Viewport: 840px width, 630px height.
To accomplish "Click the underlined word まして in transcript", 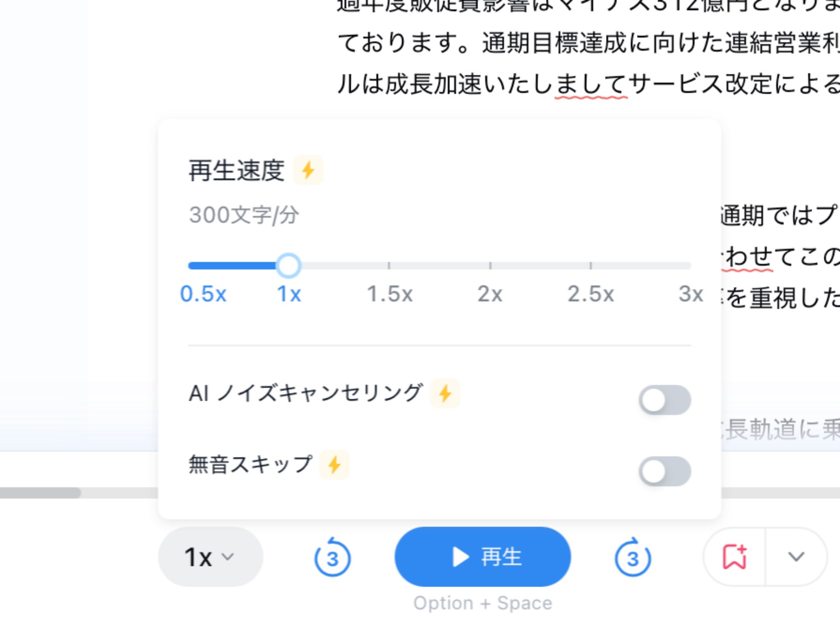I will point(591,84).
